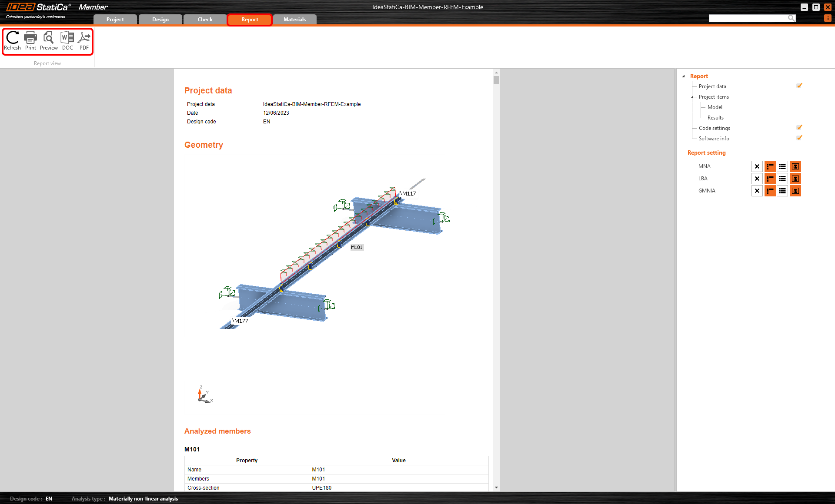Switch to the Check tab
Viewport: 835px width, 504px height.
(x=205, y=20)
